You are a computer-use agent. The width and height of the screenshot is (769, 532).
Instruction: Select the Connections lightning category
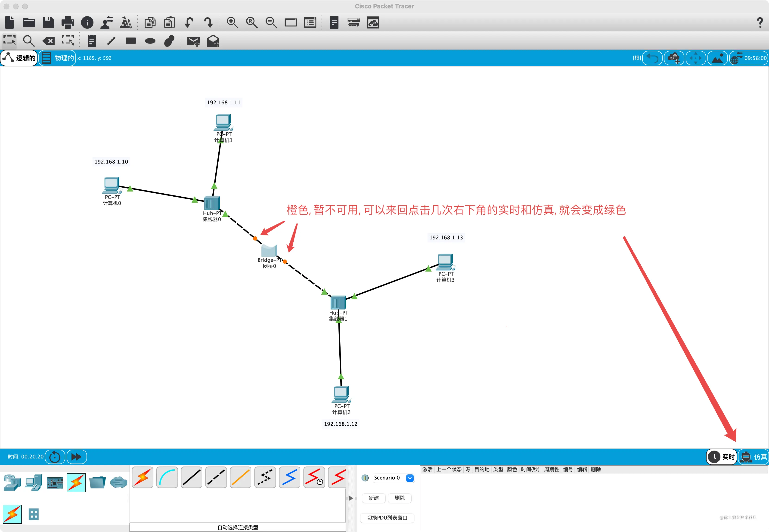pyautogui.click(x=76, y=482)
